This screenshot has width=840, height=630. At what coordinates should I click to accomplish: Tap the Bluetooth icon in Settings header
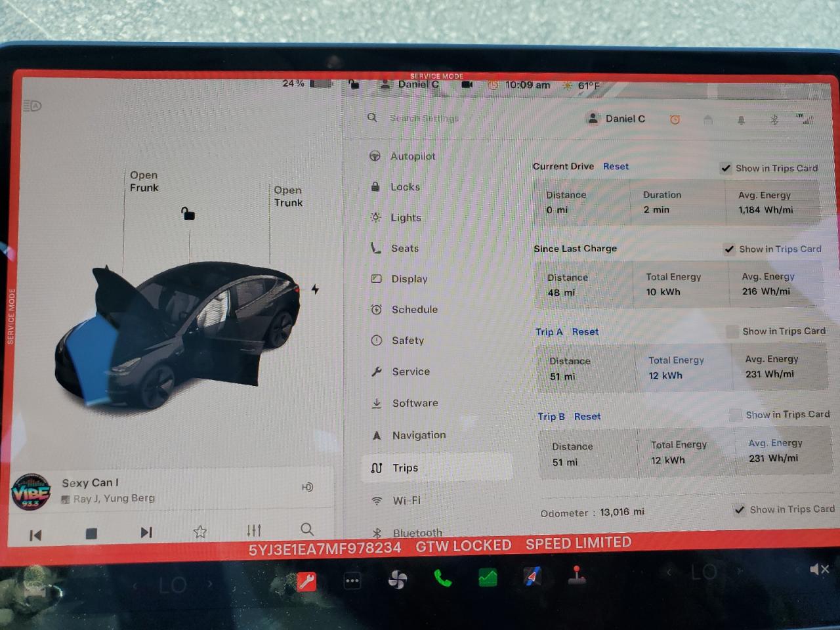tap(774, 119)
